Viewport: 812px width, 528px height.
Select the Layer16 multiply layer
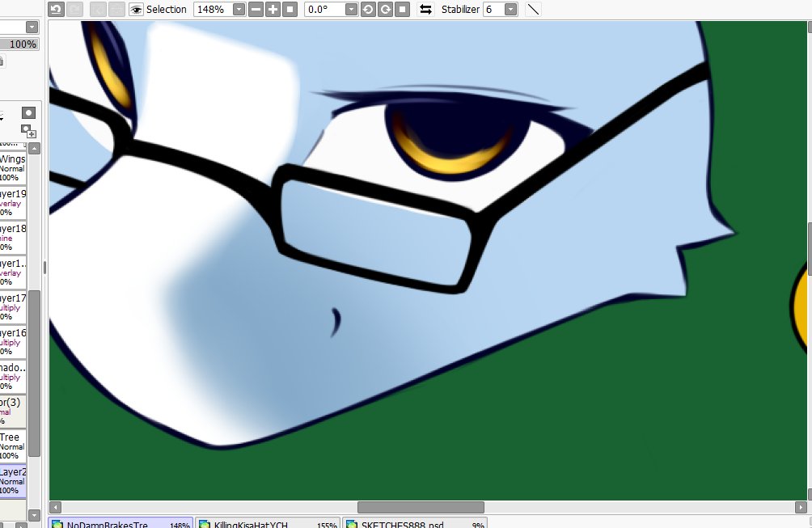[x=13, y=342]
